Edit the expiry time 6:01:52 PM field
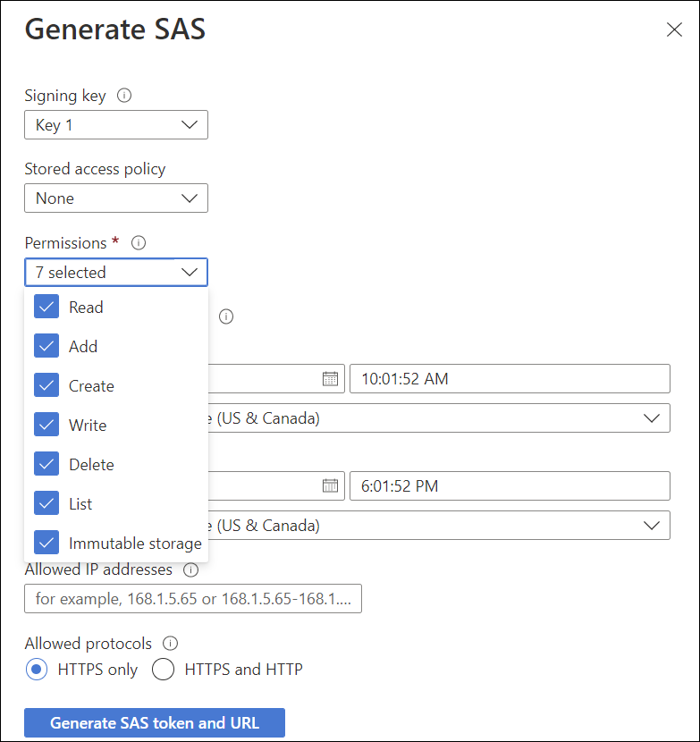The height and width of the screenshot is (742, 700). [x=510, y=485]
